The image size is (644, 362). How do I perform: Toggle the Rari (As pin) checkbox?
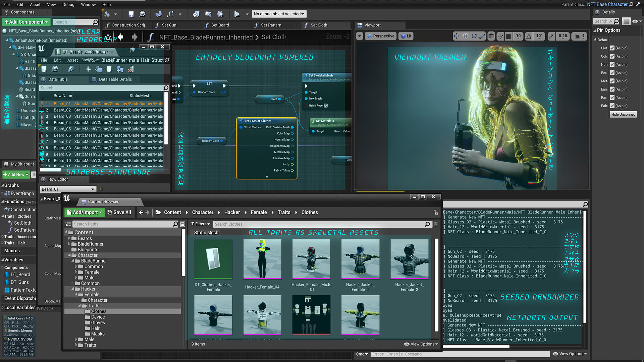[612, 98]
